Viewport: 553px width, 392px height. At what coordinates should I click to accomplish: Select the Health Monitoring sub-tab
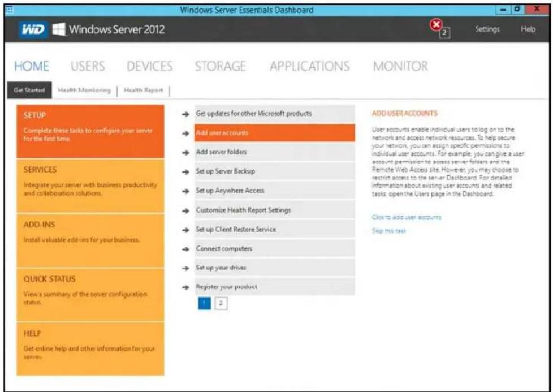coord(84,91)
